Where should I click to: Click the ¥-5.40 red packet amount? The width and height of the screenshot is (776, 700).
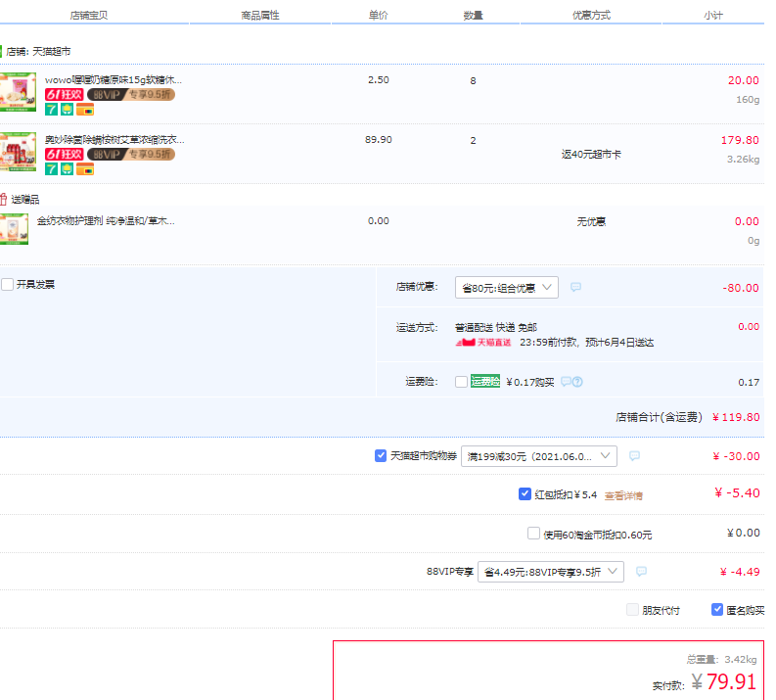[x=738, y=492]
